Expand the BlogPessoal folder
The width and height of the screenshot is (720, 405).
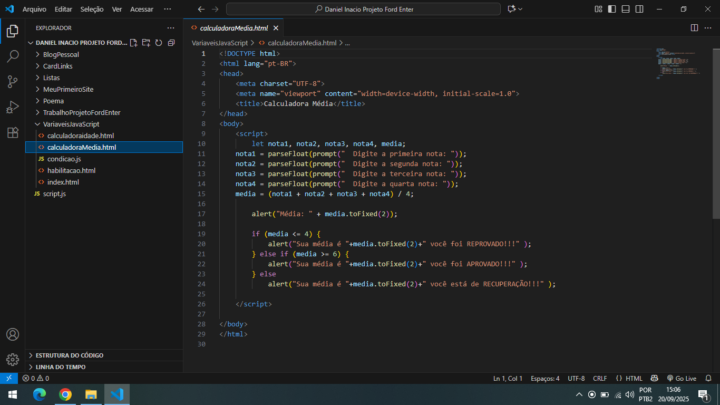[x=60, y=55]
